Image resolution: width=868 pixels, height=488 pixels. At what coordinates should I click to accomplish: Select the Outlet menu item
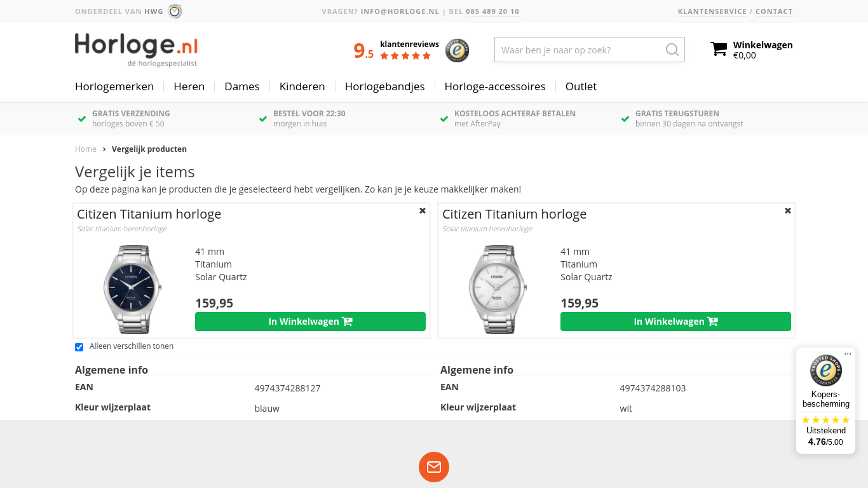coord(581,86)
